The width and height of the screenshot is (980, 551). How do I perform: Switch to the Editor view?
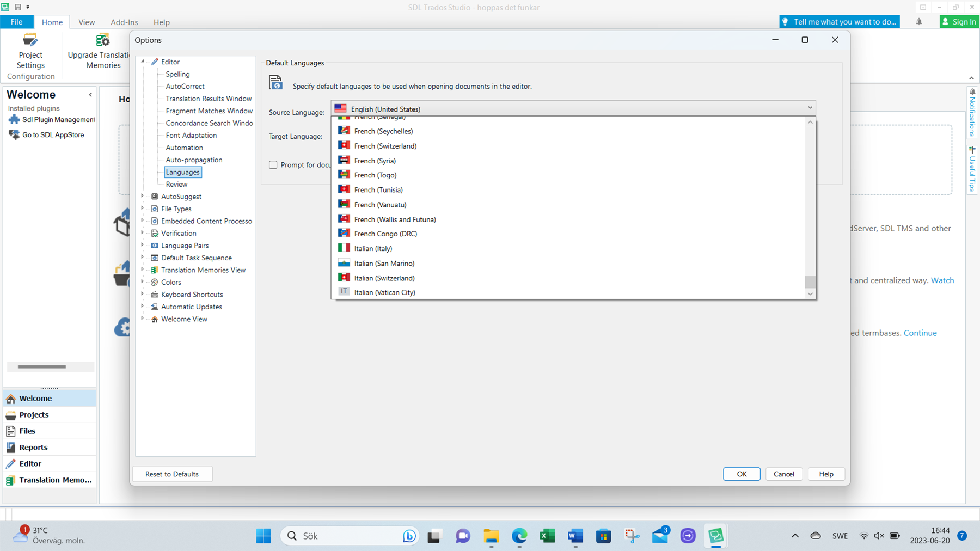tap(30, 463)
